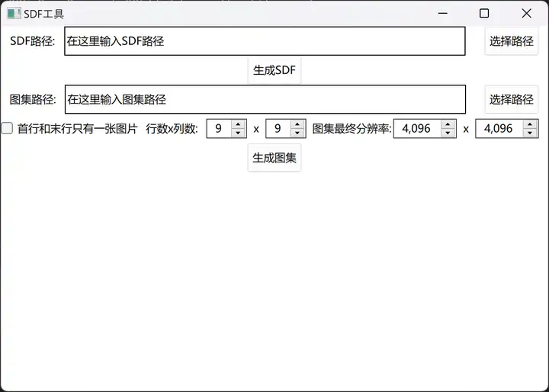Click the 图集路径: label
This screenshot has height=392, width=549.
pyautogui.click(x=33, y=99)
